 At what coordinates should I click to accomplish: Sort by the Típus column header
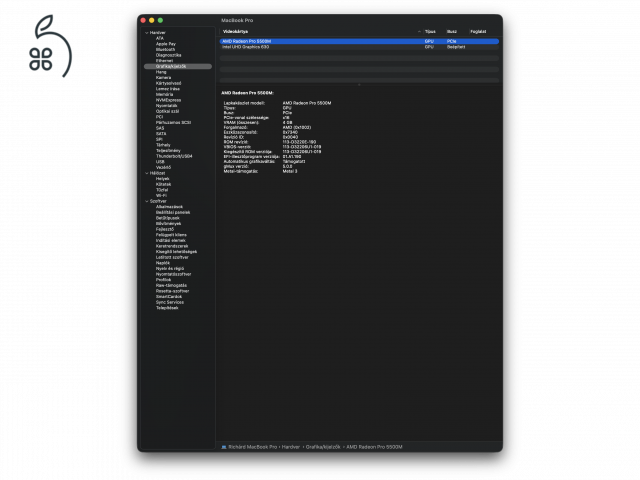(x=430, y=31)
